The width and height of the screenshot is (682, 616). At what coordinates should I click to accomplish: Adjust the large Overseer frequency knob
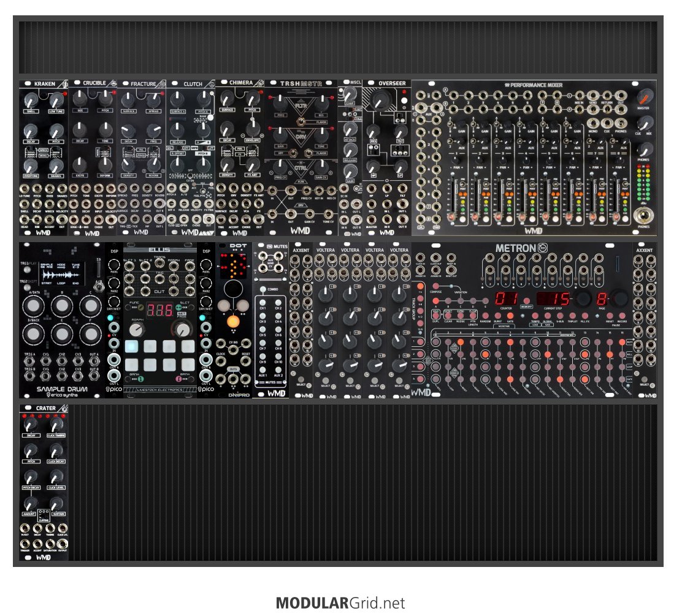coord(381,99)
